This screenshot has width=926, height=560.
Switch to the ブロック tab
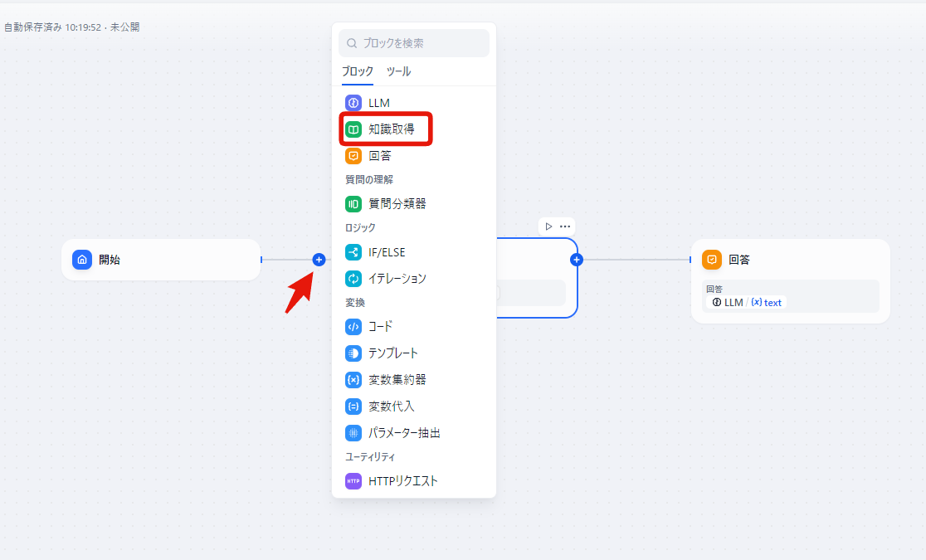358,71
